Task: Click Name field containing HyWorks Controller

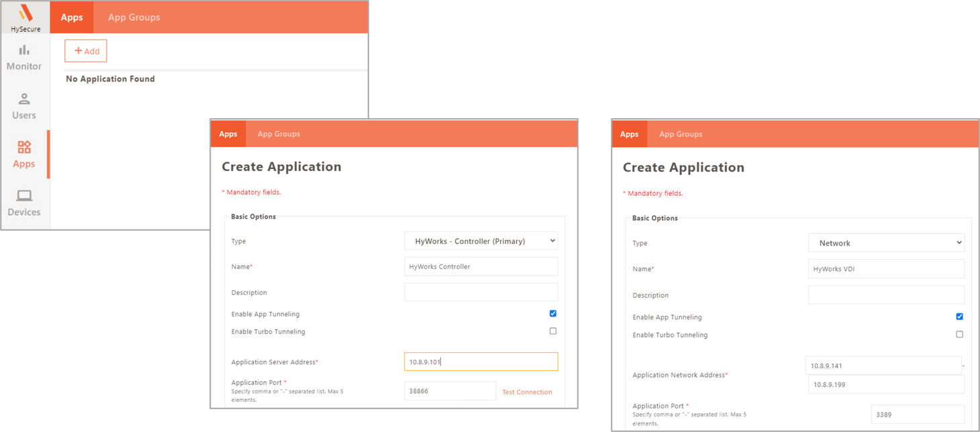Action: coord(481,266)
